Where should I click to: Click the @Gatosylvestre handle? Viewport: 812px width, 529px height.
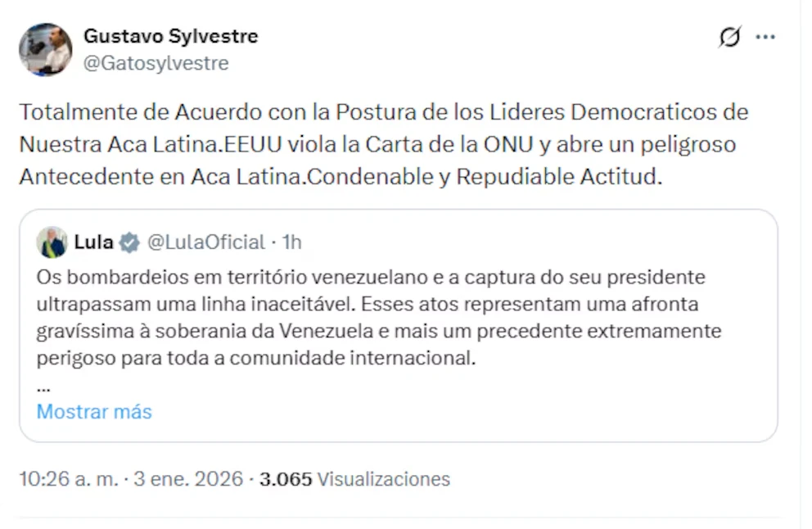(156, 63)
